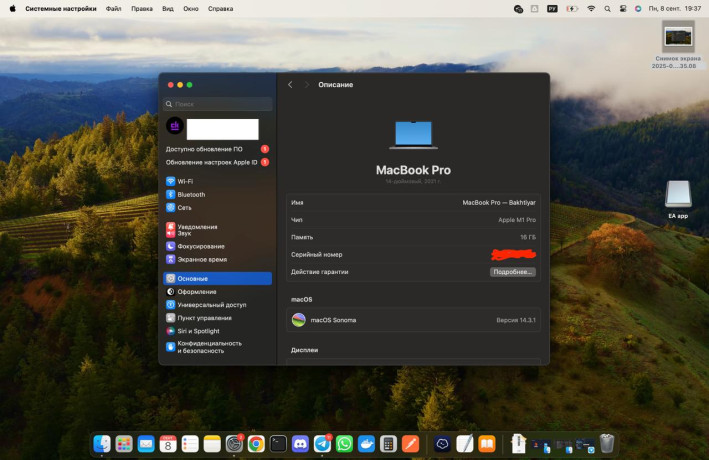This screenshot has height=460, width=709.
Task: Open Books app from the dock
Action: (x=487, y=444)
